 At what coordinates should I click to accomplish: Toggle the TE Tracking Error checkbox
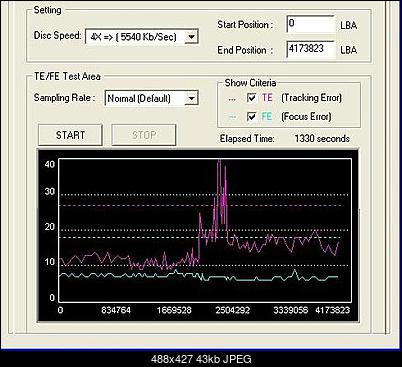click(251, 98)
